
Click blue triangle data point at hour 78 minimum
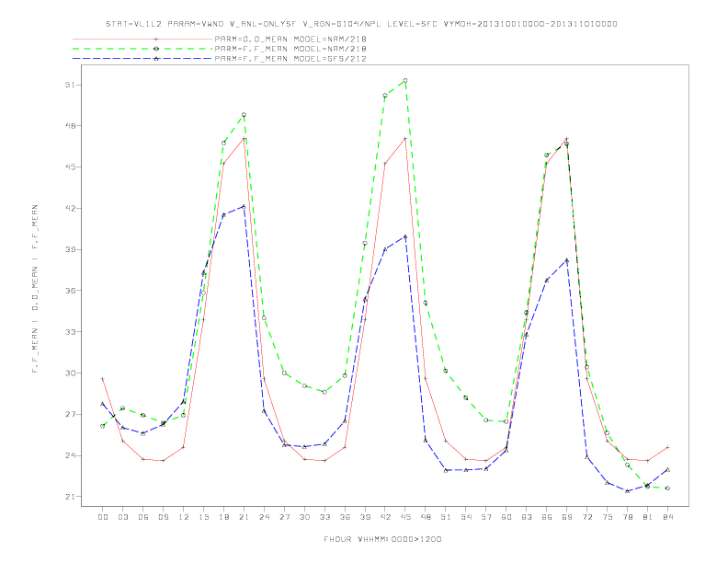[627, 491]
